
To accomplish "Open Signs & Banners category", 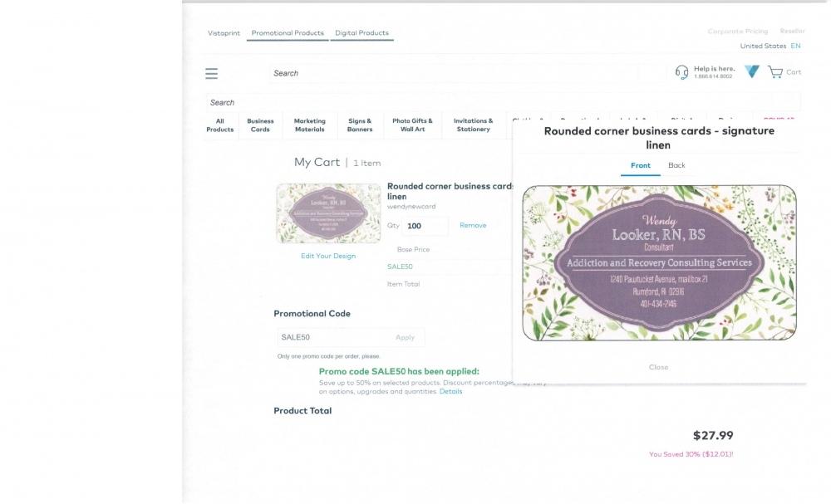I will pyautogui.click(x=360, y=125).
